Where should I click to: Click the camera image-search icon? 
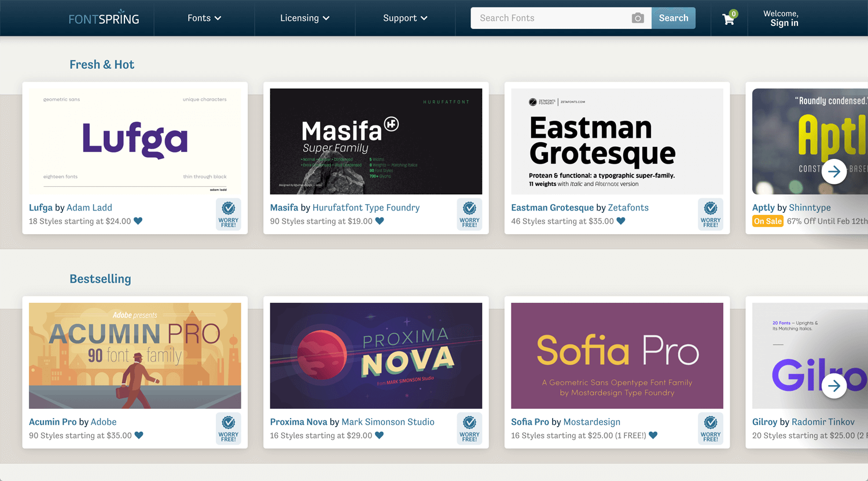pyautogui.click(x=638, y=18)
